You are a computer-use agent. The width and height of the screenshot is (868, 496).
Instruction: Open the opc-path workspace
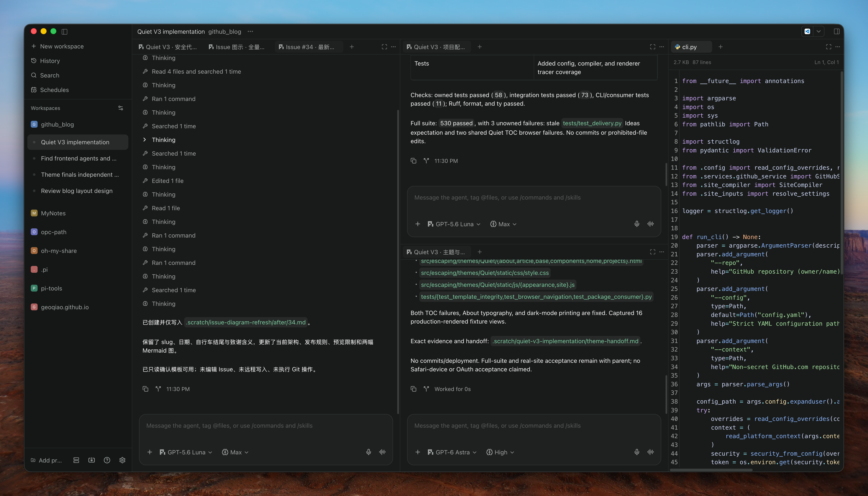[78, 232]
